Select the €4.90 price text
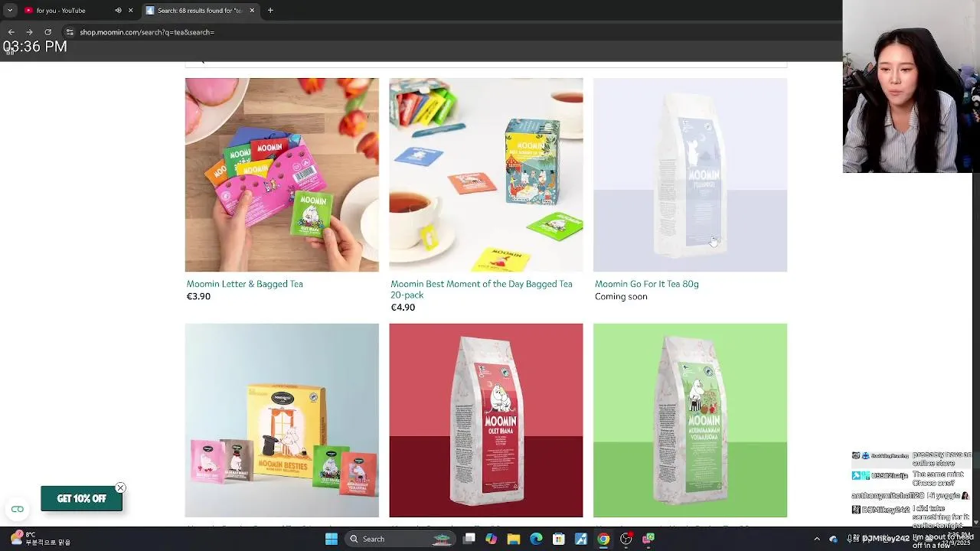Screen dimensions: 980x551 coord(403,308)
